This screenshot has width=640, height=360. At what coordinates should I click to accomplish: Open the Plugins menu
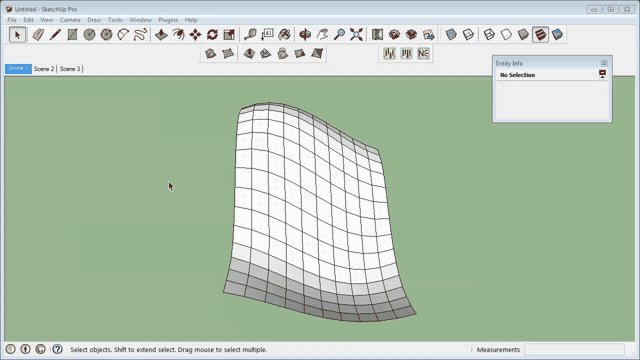[x=168, y=20]
